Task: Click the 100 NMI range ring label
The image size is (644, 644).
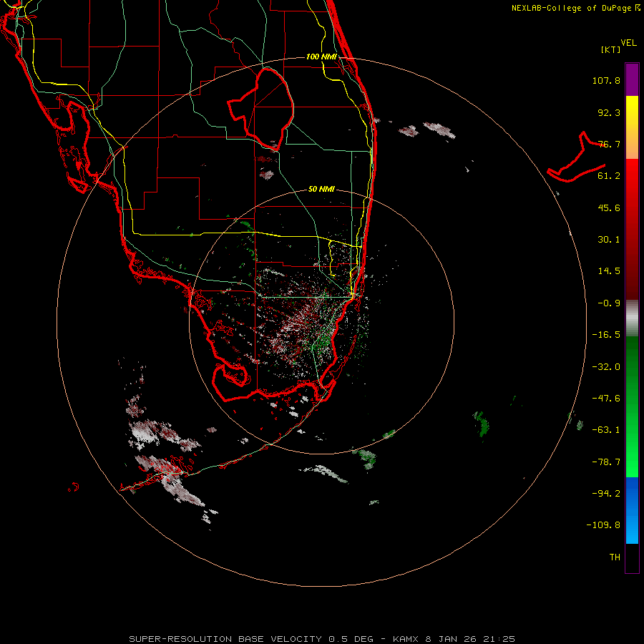Action: (x=321, y=57)
